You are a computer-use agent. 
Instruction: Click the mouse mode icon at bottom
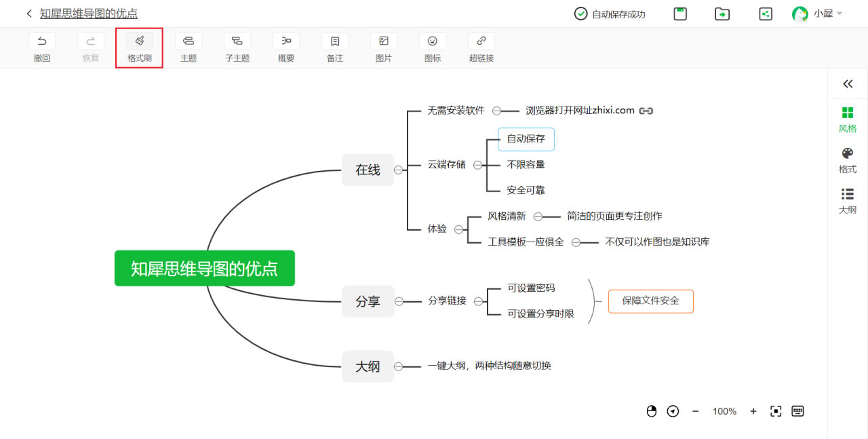click(652, 411)
